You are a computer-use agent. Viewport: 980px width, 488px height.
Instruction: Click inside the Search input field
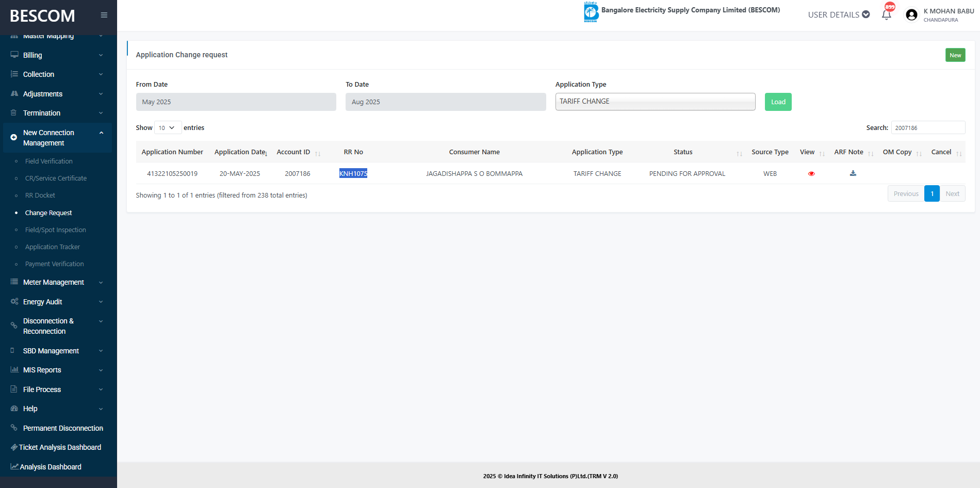(x=928, y=128)
